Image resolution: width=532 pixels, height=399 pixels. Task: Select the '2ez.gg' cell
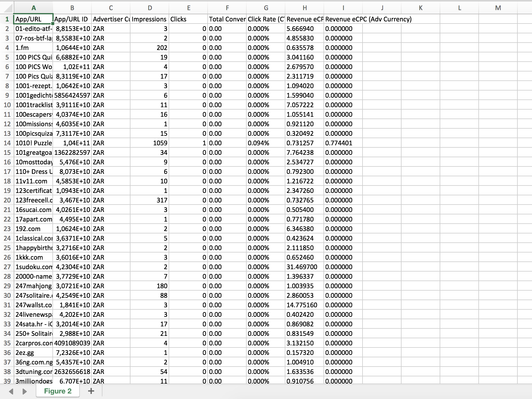click(x=34, y=353)
